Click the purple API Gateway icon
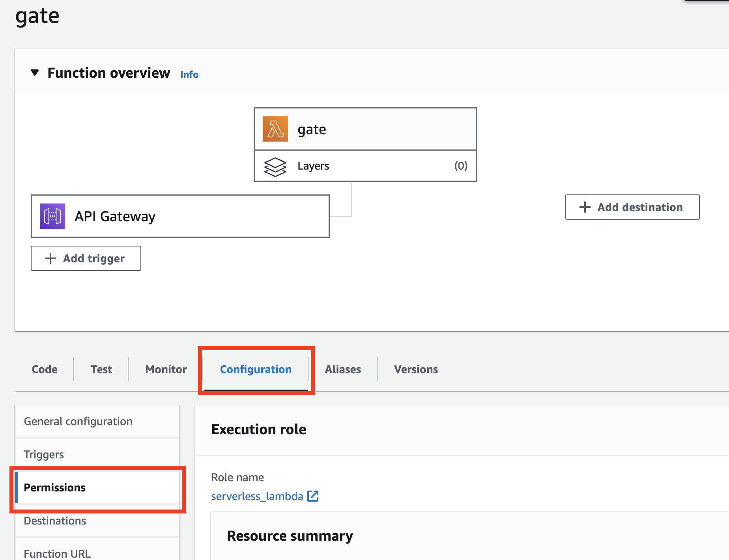Viewport: 729px width, 560px height. pos(52,216)
